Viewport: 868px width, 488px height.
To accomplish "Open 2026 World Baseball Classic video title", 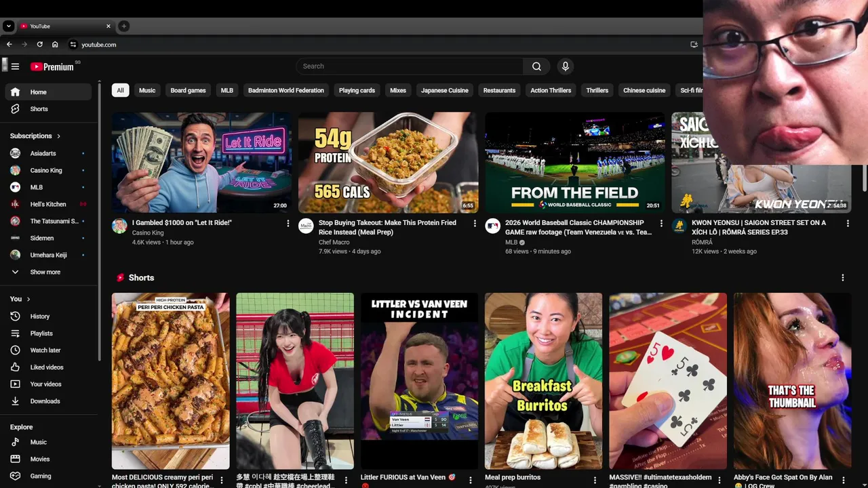I will pos(578,227).
